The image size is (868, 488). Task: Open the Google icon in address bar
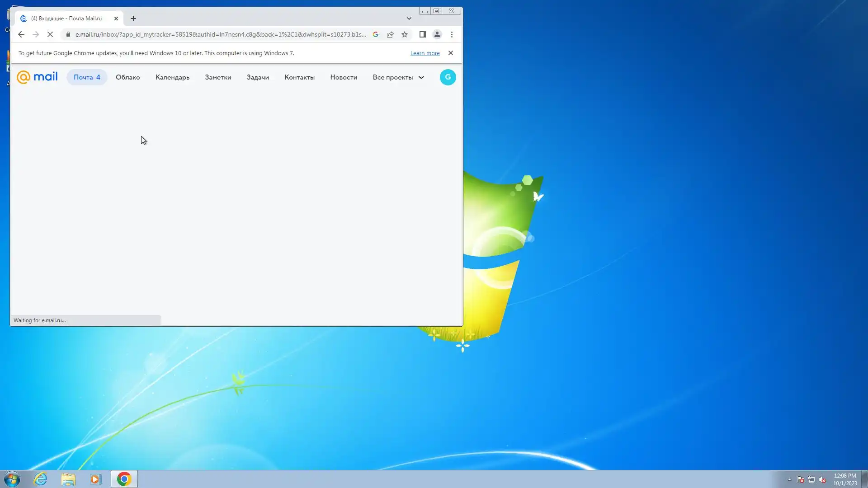click(376, 34)
